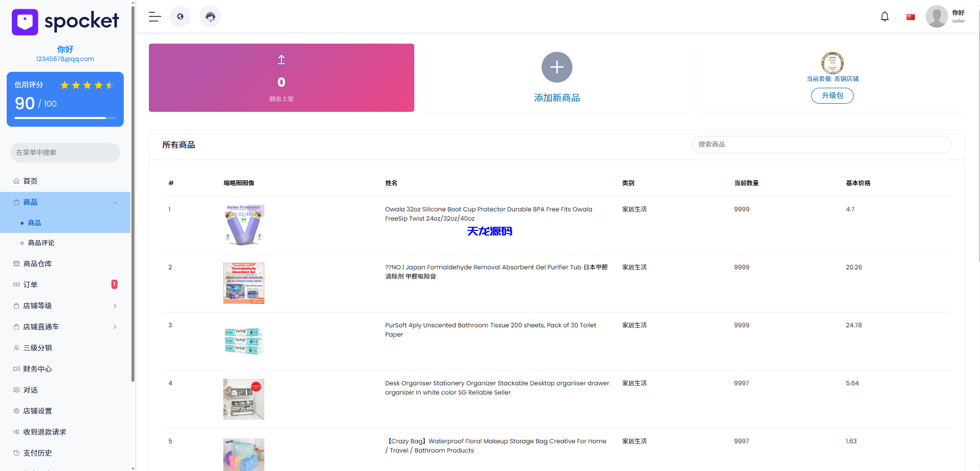Open 订单 with the red badge

tap(30, 284)
